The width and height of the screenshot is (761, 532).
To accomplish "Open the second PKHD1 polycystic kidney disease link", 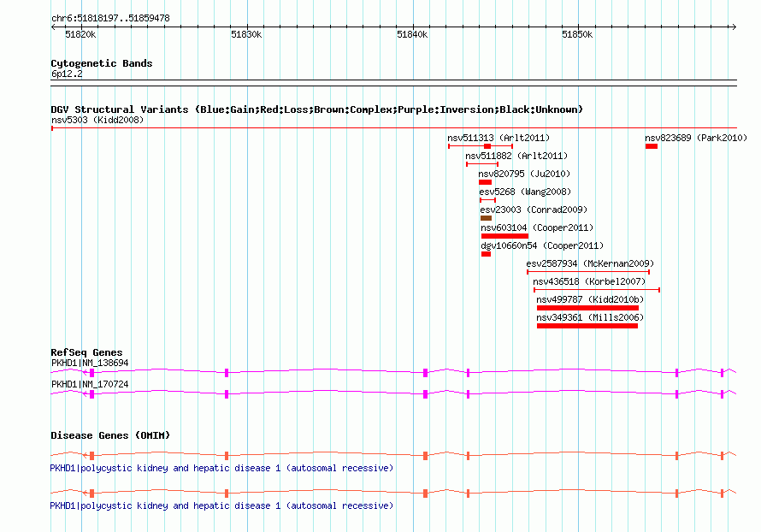I will (x=221, y=505).
